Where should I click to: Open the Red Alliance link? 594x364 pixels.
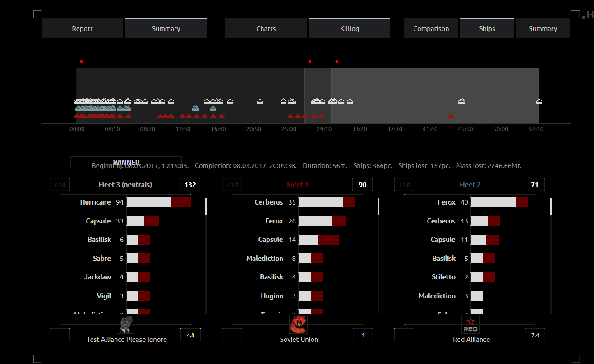coord(471,340)
